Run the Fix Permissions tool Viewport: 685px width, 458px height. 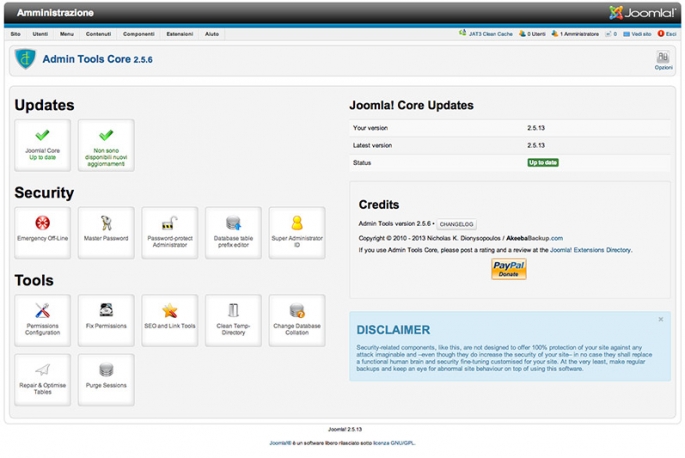tap(106, 319)
